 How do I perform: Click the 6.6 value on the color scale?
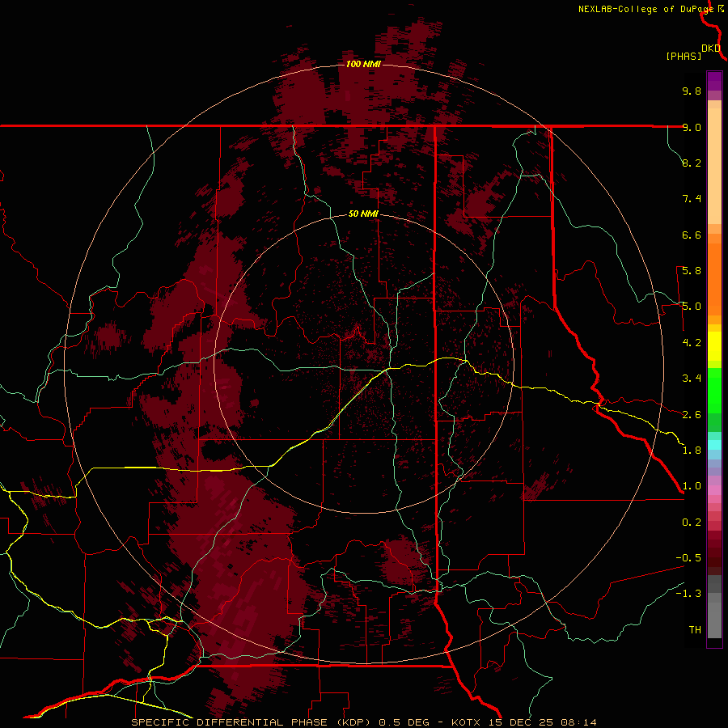692,235
